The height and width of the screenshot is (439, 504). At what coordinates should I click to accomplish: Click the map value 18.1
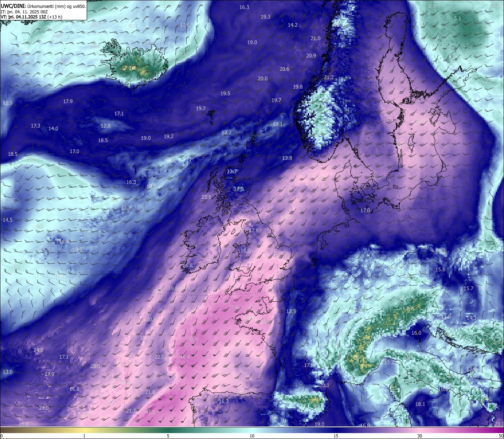[x=420, y=404]
